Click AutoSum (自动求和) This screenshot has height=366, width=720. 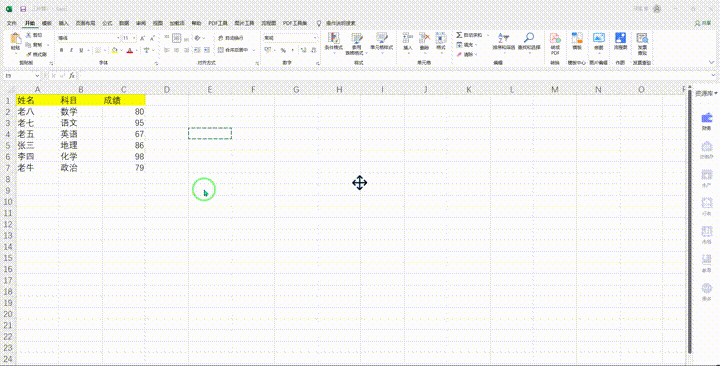click(x=469, y=35)
